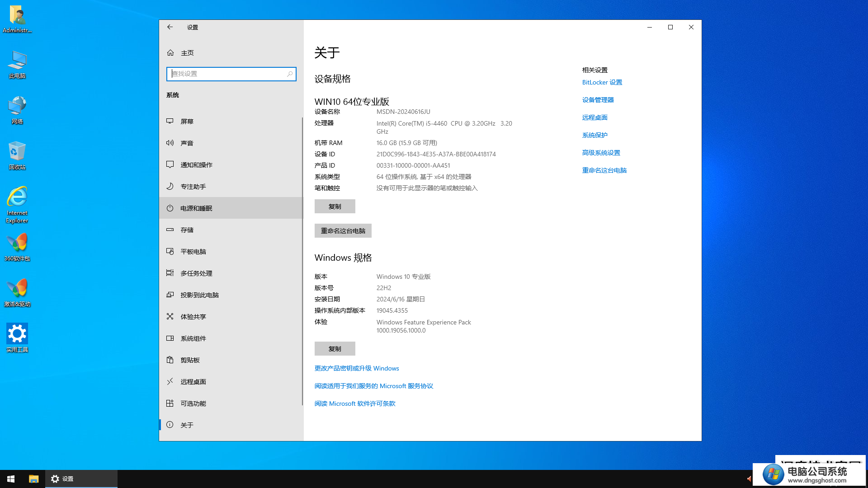This screenshot has width=868, height=488.
Task: Open the 体验共享 shared experiences icon
Action: (x=170, y=316)
